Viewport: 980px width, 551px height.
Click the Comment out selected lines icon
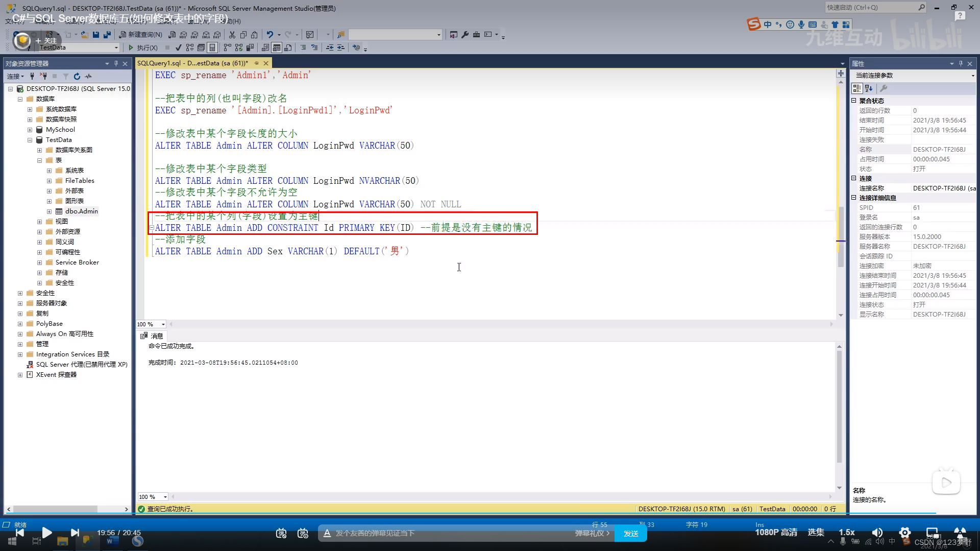303,47
